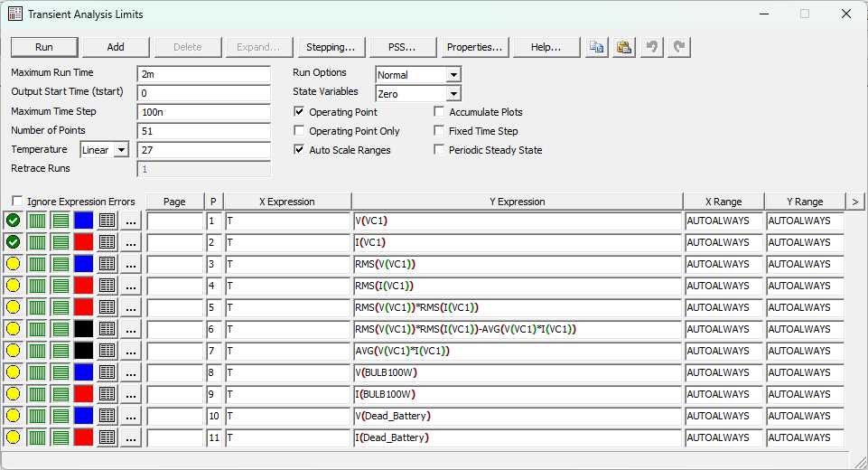
Task: Toggle Y-axis scale icon for row 2
Action: 61,242
